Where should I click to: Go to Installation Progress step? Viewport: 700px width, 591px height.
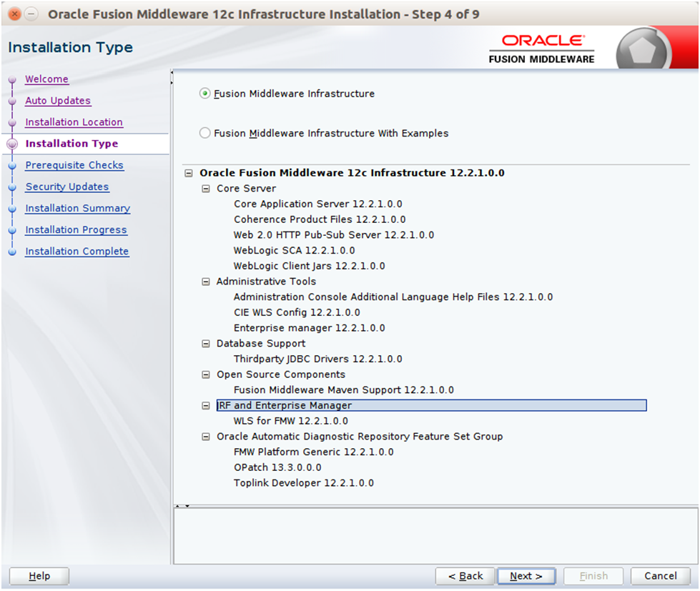pos(77,229)
